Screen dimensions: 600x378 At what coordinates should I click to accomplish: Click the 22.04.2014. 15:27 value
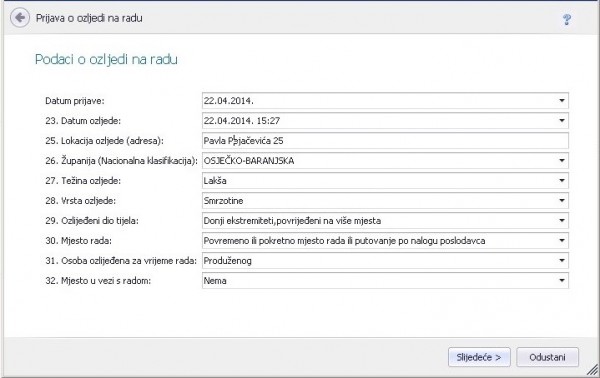point(242,121)
